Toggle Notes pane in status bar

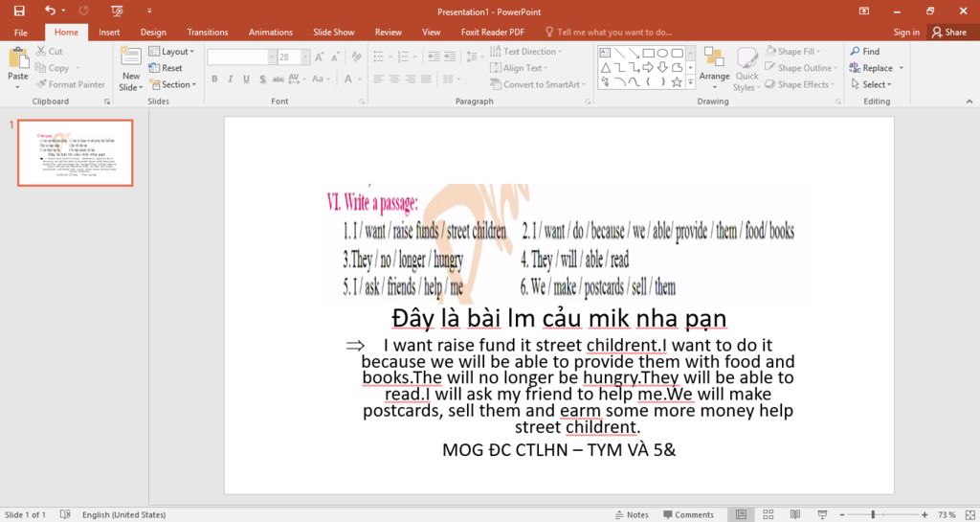(x=632, y=514)
